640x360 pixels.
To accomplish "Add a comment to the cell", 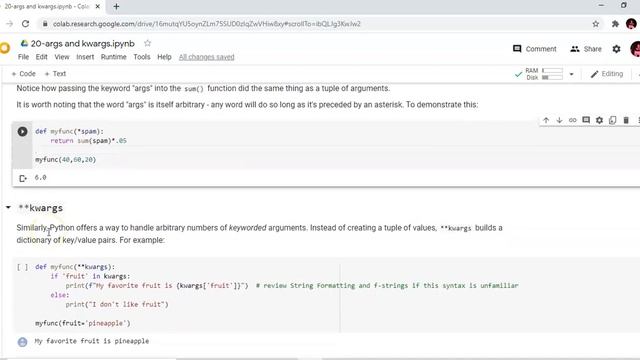I will click(x=586, y=120).
